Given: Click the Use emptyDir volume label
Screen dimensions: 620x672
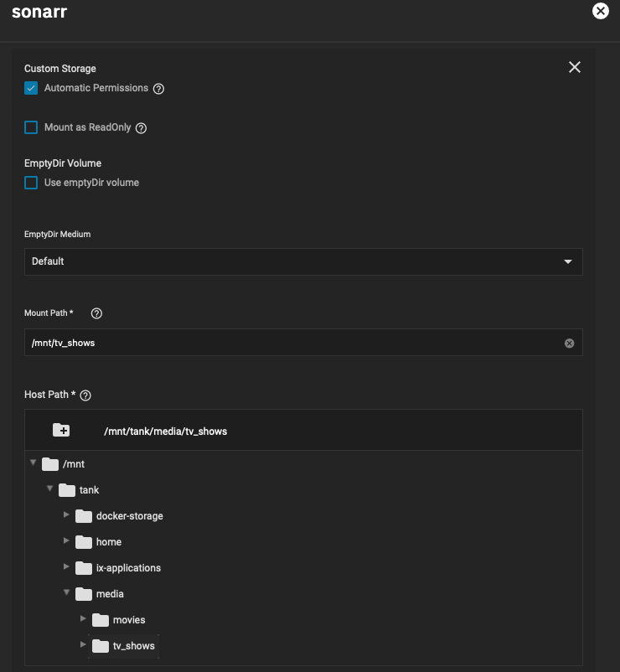Looking at the screenshot, I should coord(91,183).
